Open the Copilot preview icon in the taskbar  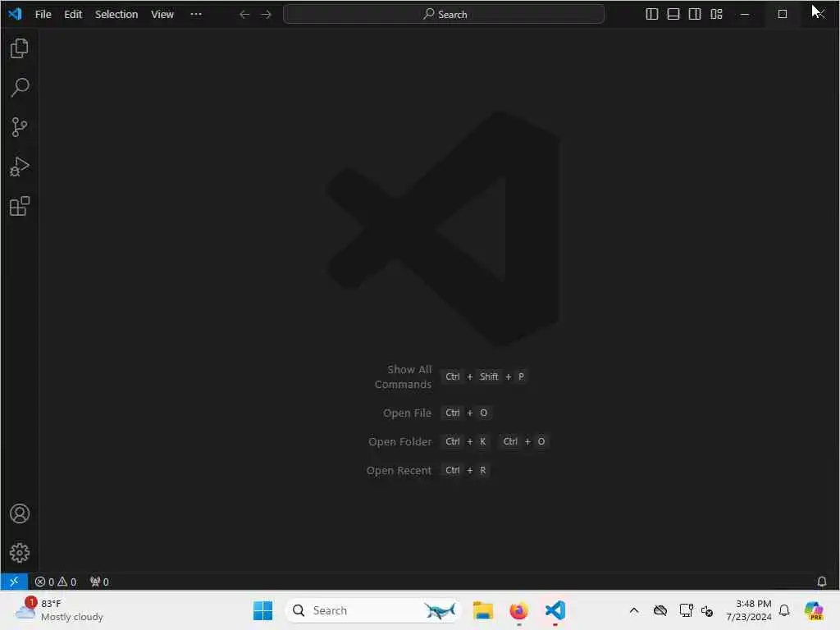tap(814, 610)
